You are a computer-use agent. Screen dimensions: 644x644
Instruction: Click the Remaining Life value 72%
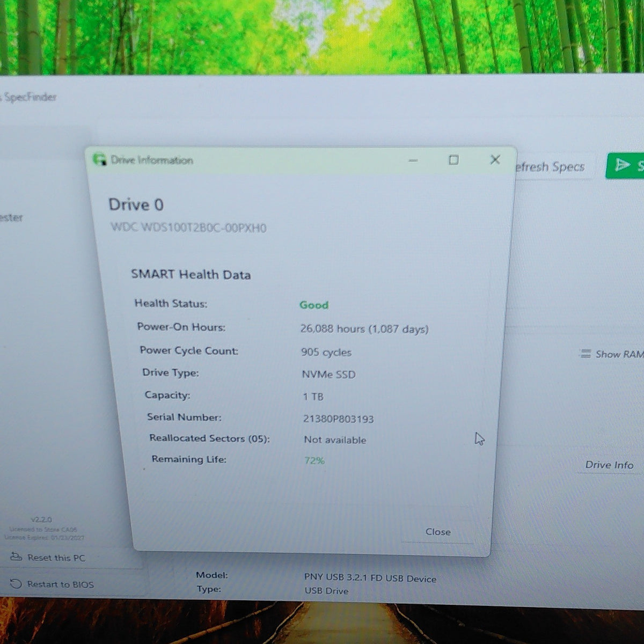(x=314, y=460)
